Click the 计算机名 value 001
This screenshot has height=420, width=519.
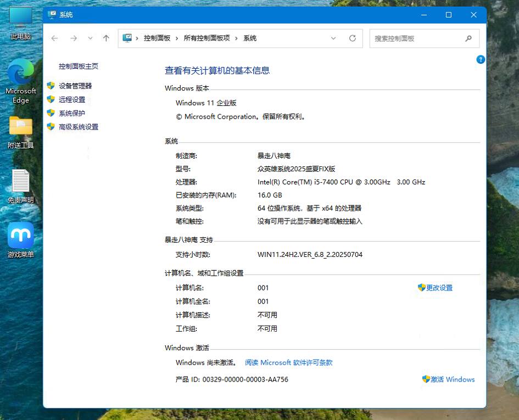(263, 288)
